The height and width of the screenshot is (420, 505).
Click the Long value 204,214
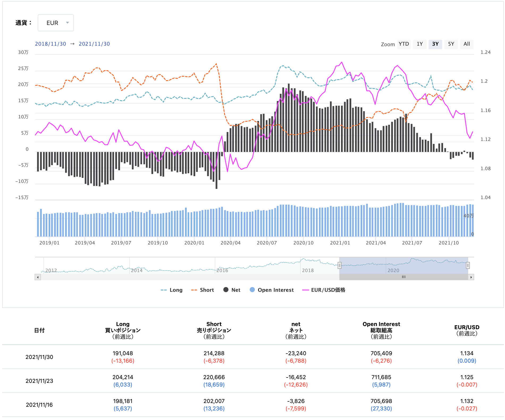click(123, 377)
